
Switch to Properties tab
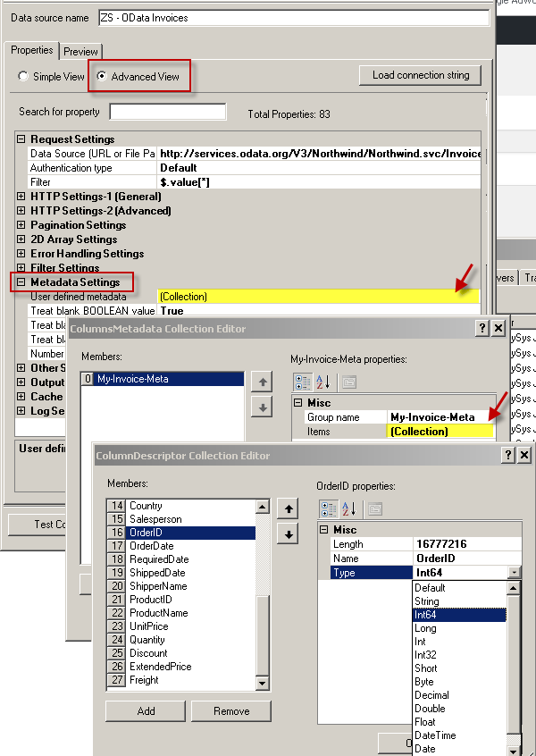[x=32, y=50]
